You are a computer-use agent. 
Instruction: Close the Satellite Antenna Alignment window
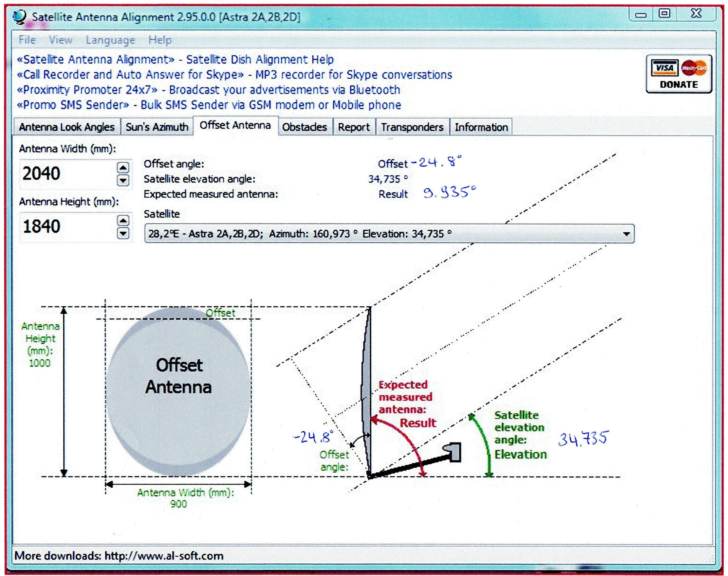coord(696,14)
